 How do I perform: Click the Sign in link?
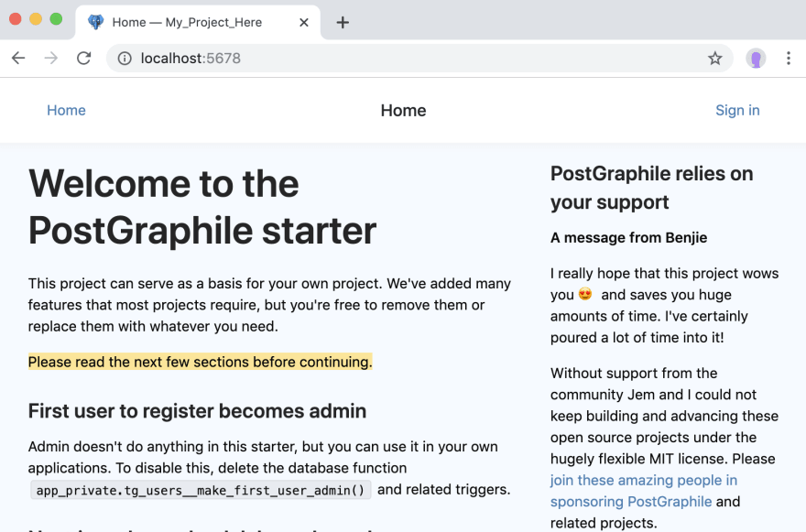click(x=737, y=110)
